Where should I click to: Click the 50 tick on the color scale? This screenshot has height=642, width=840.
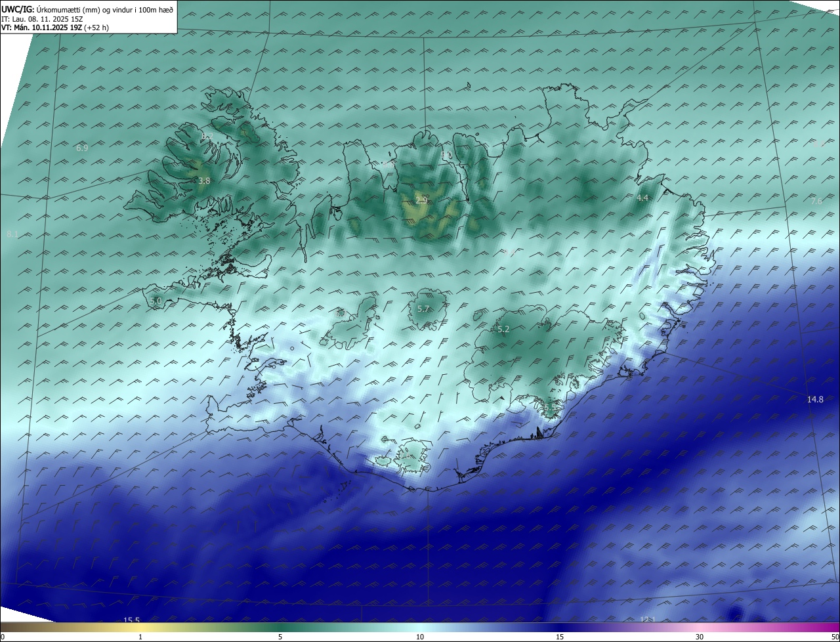(x=835, y=637)
